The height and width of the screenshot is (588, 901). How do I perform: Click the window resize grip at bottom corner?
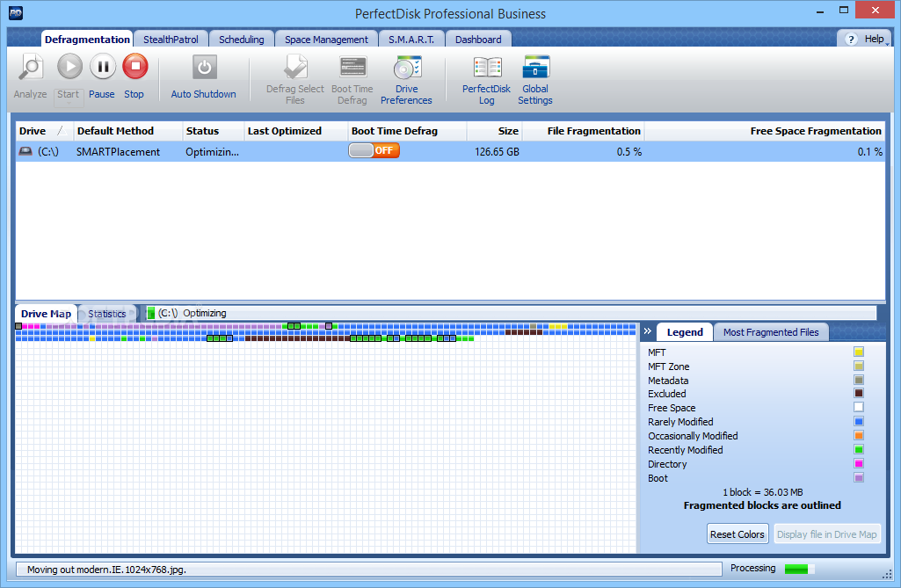point(887,574)
